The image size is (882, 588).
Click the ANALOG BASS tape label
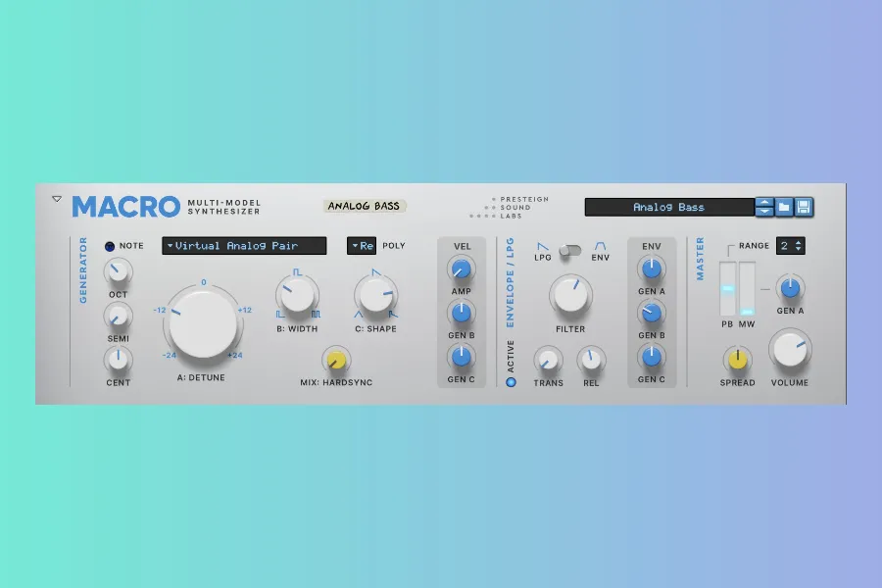365,207
